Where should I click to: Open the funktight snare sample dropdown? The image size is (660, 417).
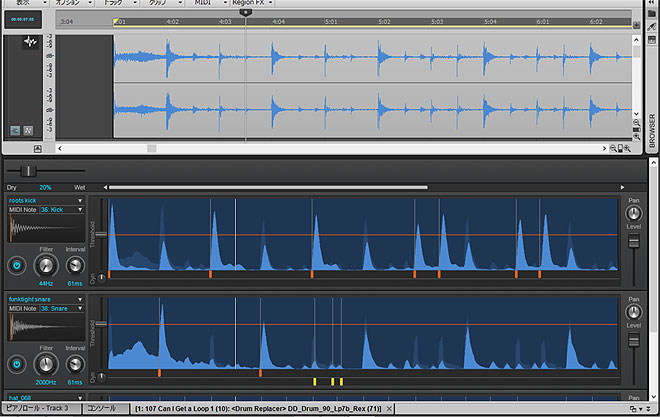(45, 299)
